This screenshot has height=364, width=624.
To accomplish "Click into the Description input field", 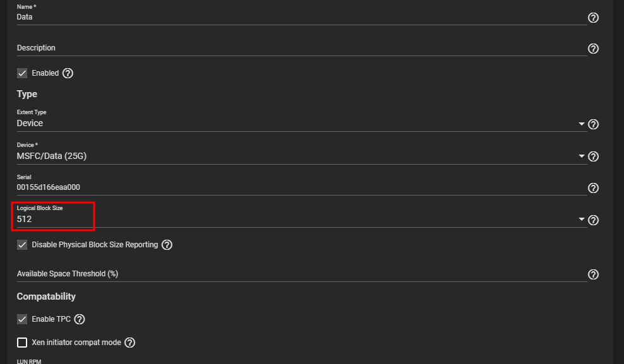I will 297,49.
